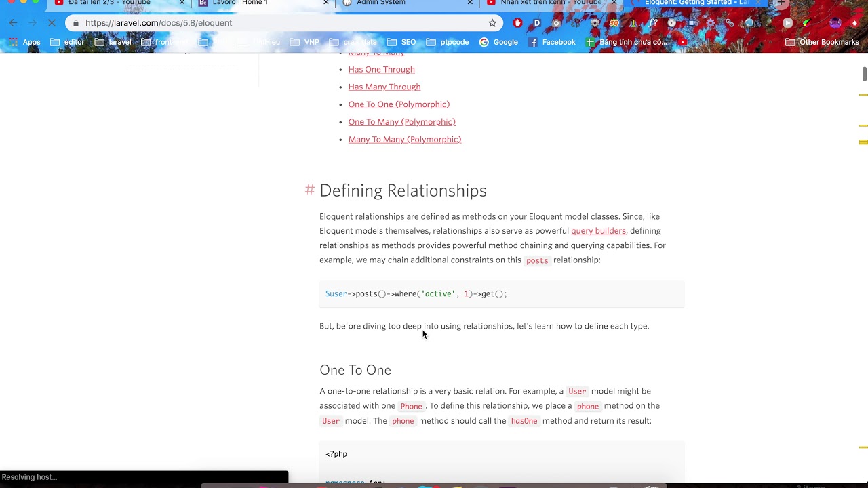Stop loading the page with the X button
This screenshot has width=868, height=488.
click(x=52, y=23)
